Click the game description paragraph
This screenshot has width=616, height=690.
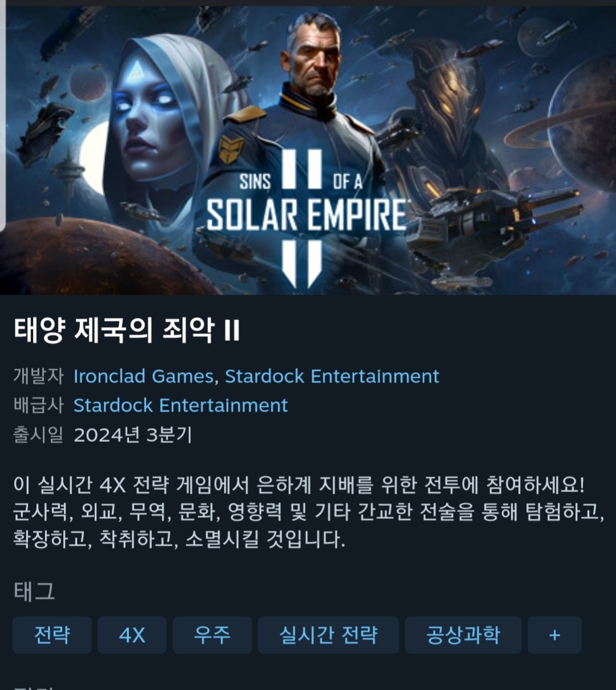point(308,512)
